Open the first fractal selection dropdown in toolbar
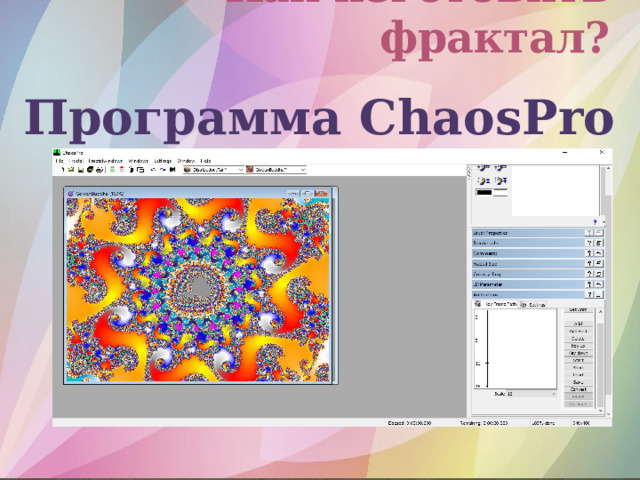This screenshot has height=480, width=640. point(214,169)
